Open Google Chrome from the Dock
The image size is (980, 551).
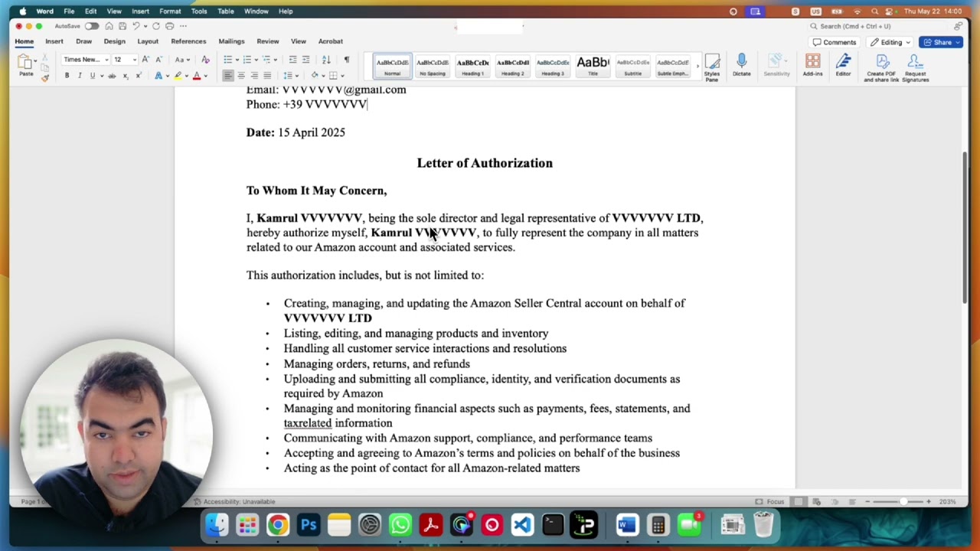pos(278,525)
